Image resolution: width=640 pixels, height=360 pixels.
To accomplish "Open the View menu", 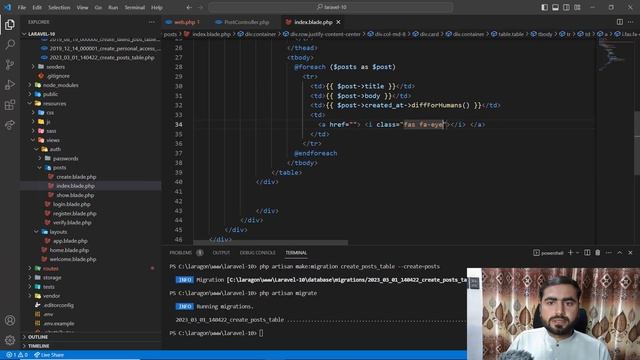I will tap(82, 7).
